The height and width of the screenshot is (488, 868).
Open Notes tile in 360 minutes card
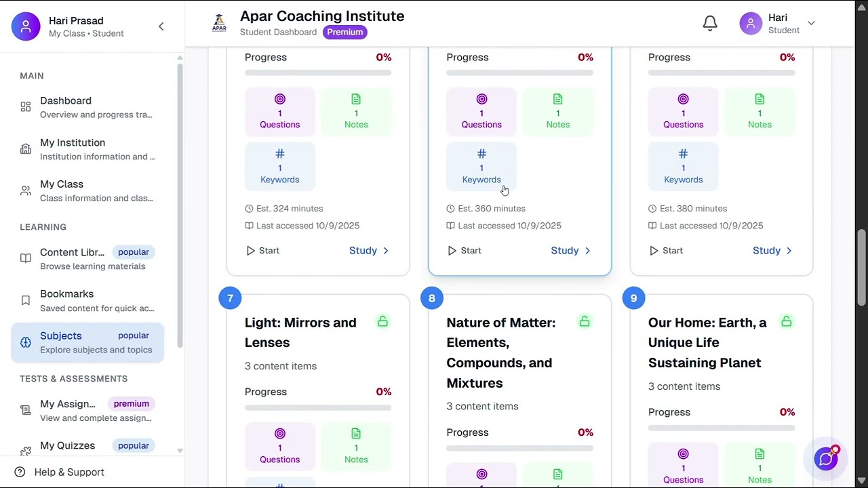tap(557, 112)
